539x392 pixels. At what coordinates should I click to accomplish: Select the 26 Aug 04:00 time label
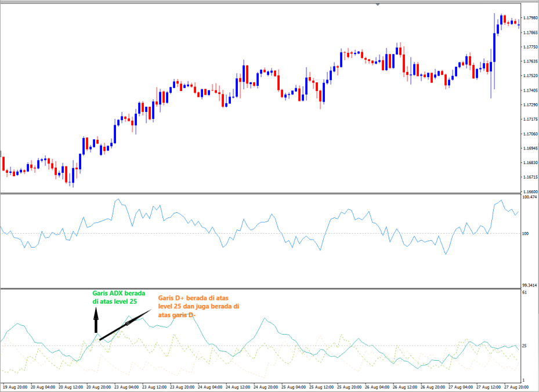click(x=377, y=387)
